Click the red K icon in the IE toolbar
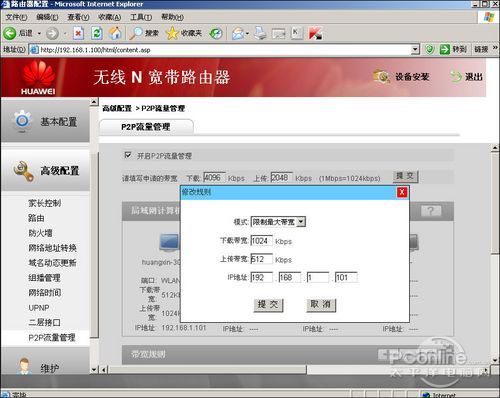This screenshot has height=398, width=500. (315, 33)
